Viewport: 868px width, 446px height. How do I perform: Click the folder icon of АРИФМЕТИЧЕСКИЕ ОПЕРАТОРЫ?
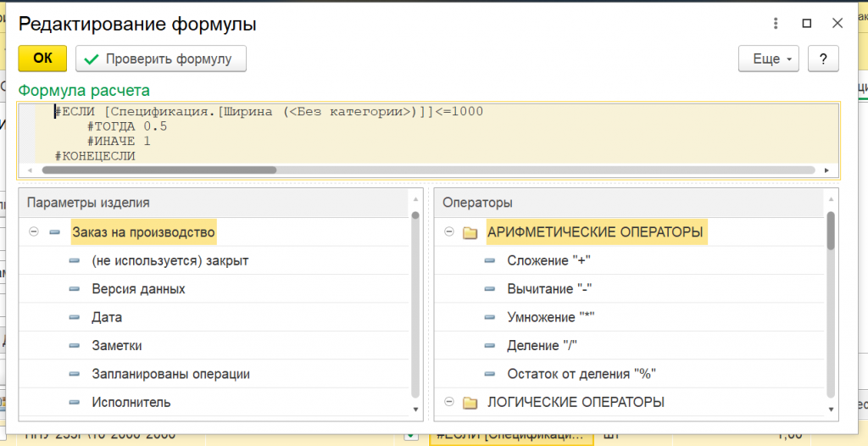[x=470, y=232]
